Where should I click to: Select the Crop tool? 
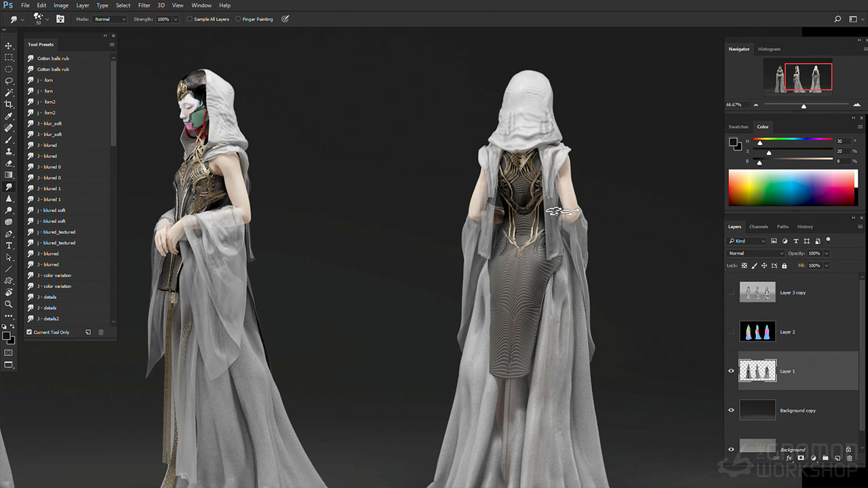point(9,104)
